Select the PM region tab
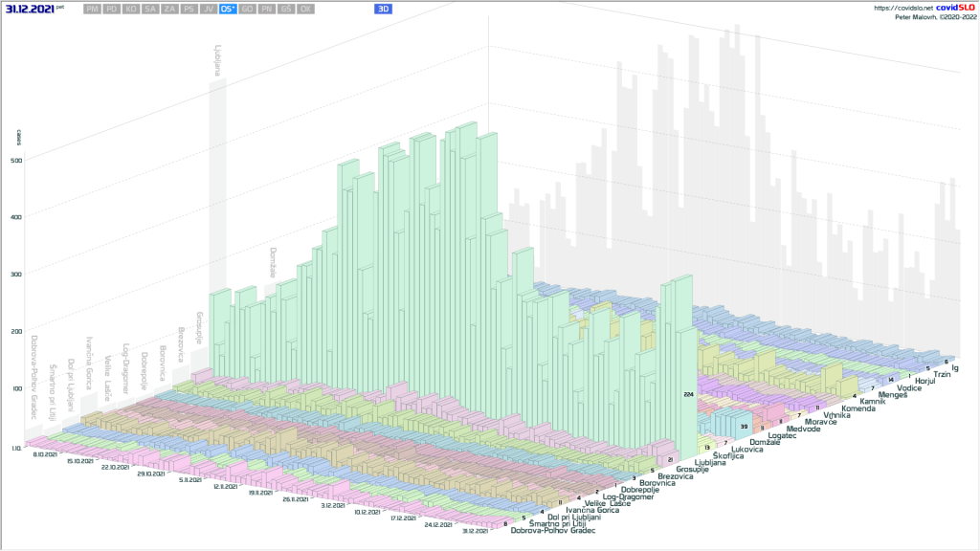The image size is (980, 551). coord(93,9)
